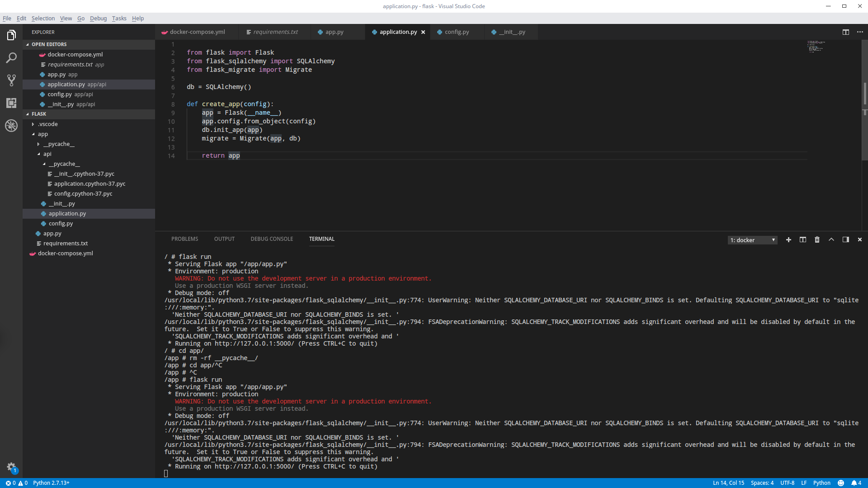Open the Search view in activity bar
Viewport: 868px width, 488px height.
pos(11,58)
